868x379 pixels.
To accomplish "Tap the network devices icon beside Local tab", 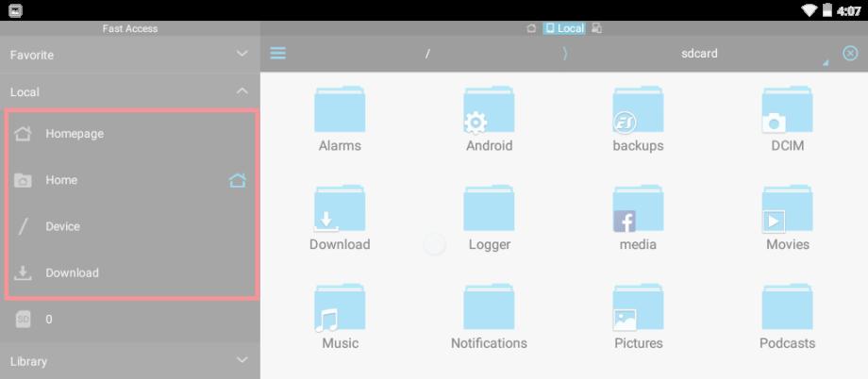I will click(x=596, y=28).
